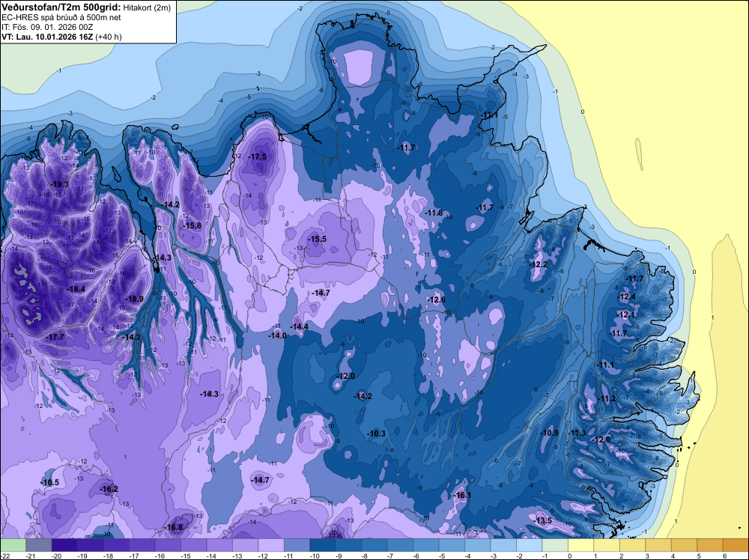This screenshot has width=749, height=560.
Task: Click the -11.3 temperature value
Action: [x=577, y=433]
